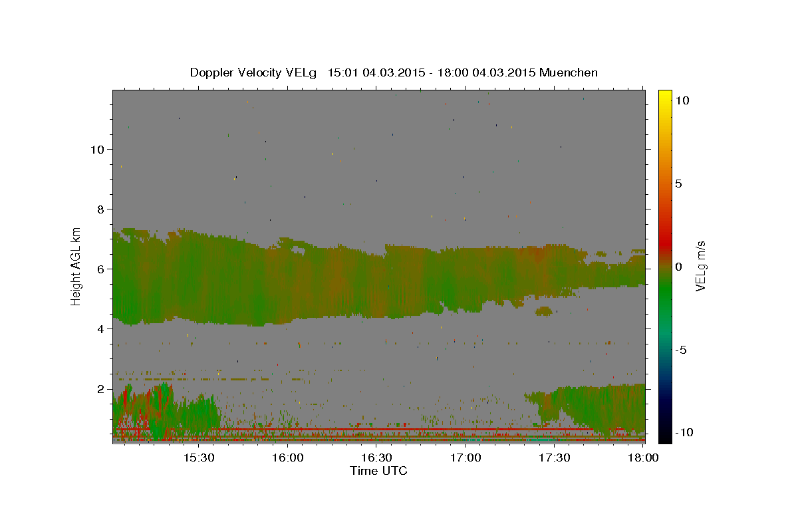The image size is (798, 532).
Task: Click the 'Height AGL km' axis label
Action: coord(76,266)
